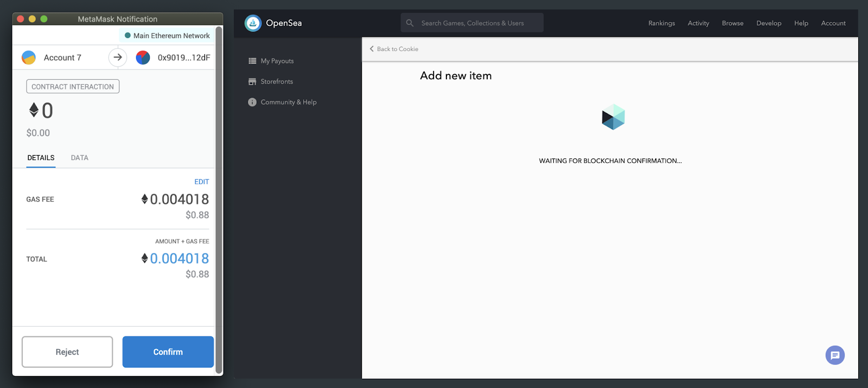Open the Main Ethereum Network selector

click(x=167, y=35)
